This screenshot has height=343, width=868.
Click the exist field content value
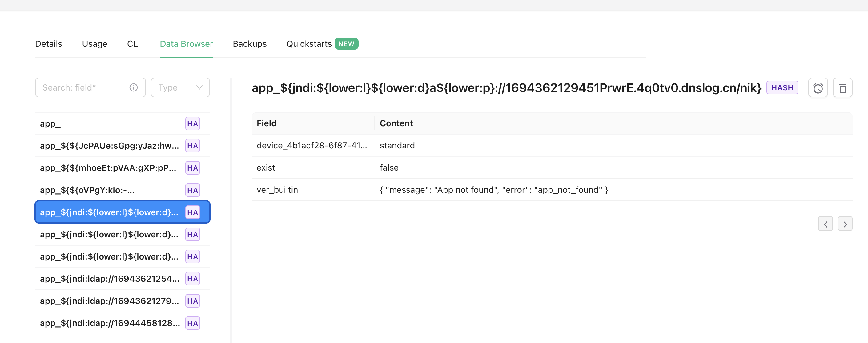389,167
